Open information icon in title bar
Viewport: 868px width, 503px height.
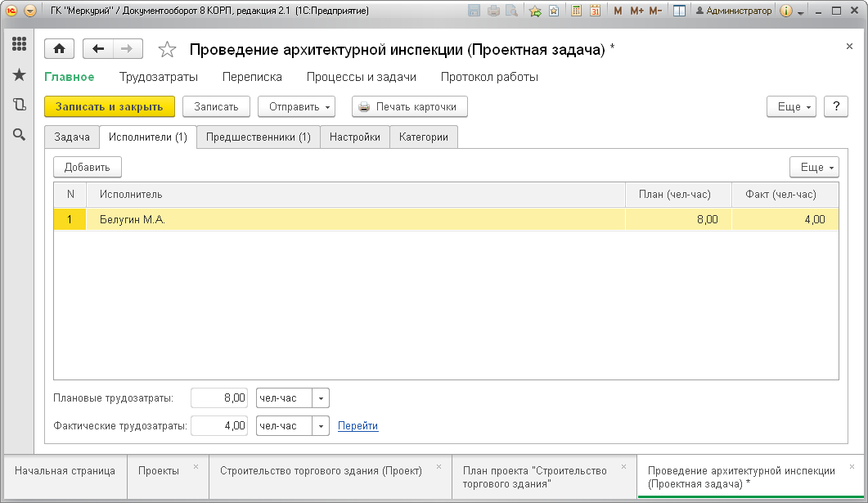(x=785, y=11)
